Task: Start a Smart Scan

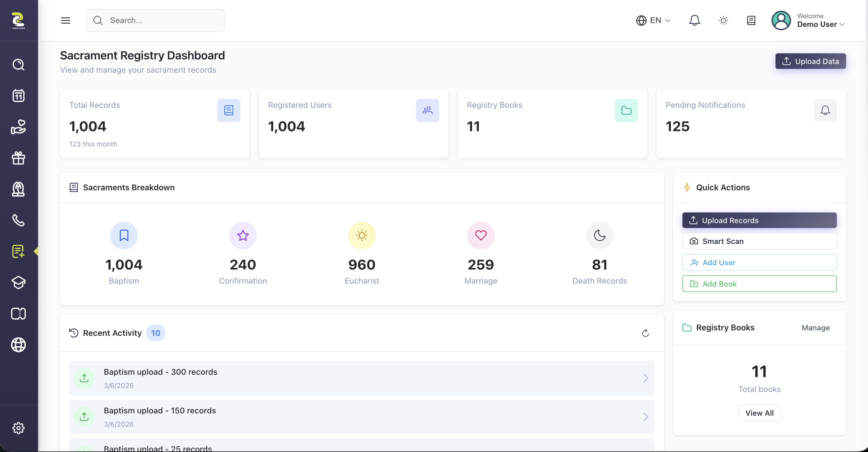Action: pyautogui.click(x=759, y=241)
